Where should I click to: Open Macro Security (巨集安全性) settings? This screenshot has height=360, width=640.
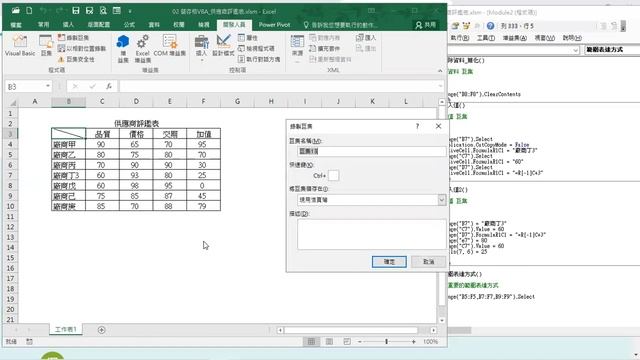(x=76, y=60)
